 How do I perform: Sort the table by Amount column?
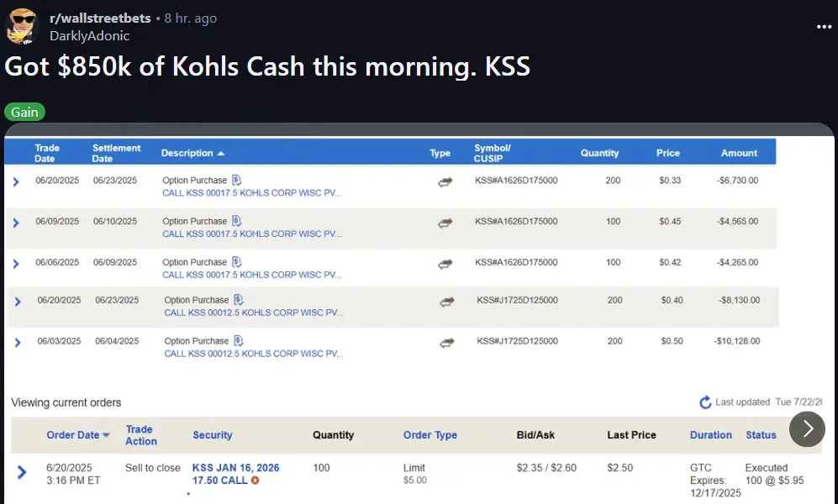tap(739, 153)
